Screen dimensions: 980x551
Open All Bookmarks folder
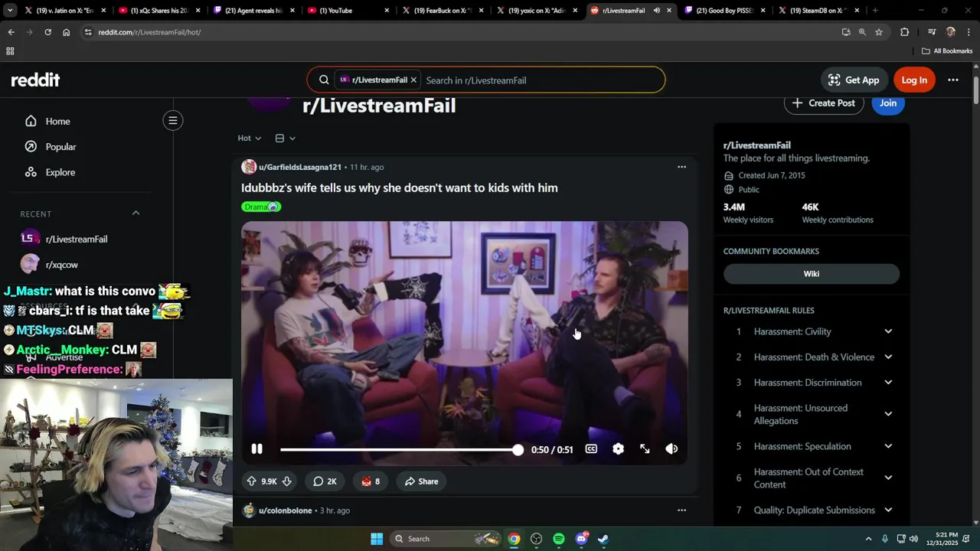pos(947,51)
